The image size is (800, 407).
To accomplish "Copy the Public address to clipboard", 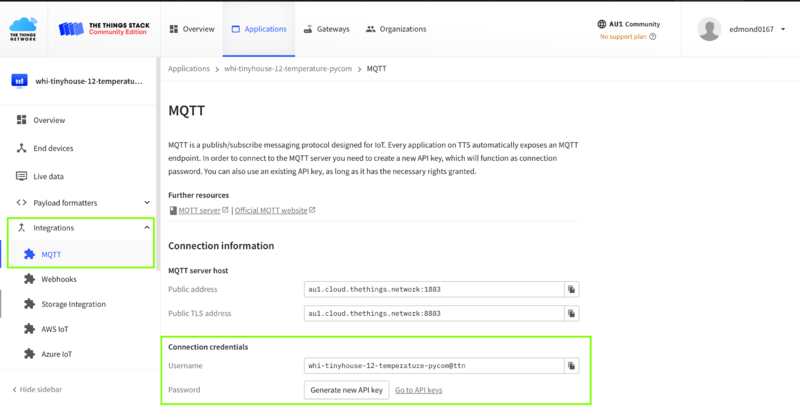I will click(571, 289).
